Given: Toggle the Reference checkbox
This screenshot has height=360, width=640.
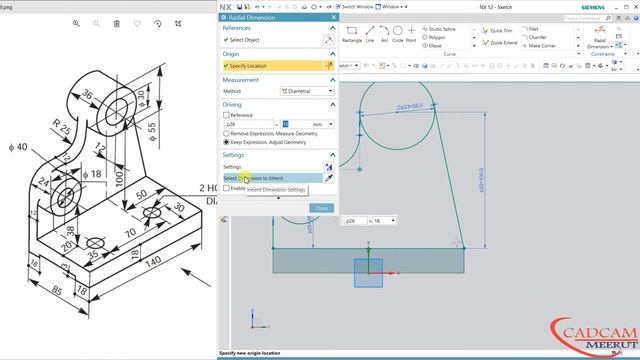Looking at the screenshot, I should 226,115.
